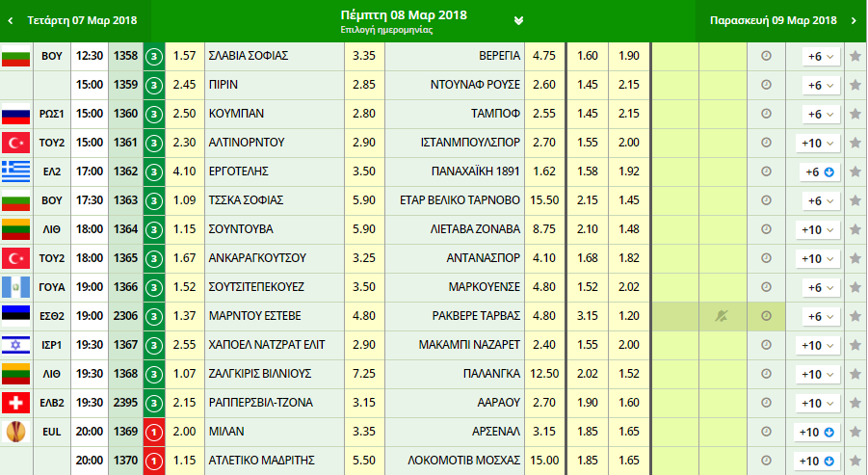Click the Greek flag in ΕΡΓΟΤΕΛΗΣ row
The height and width of the screenshot is (475, 868).
tap(16, 172)
